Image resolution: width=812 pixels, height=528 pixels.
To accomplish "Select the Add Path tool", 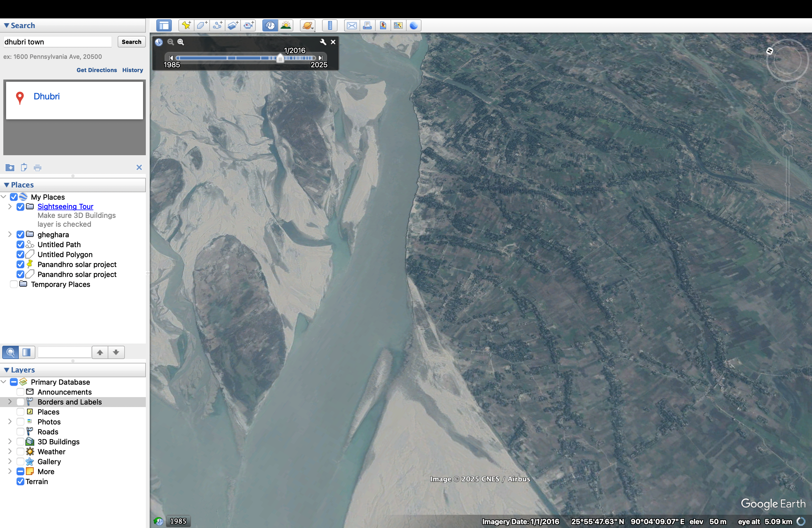I will (217, 25).
